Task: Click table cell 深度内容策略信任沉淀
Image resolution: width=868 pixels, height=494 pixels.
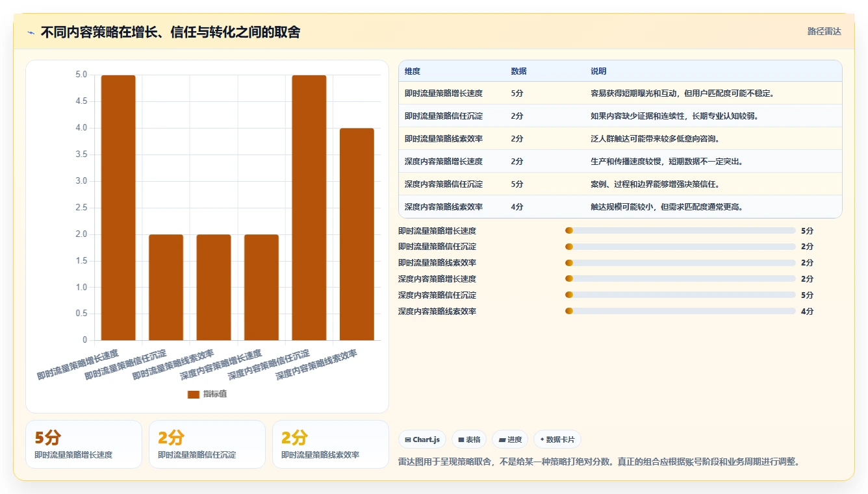Action: click(x=444, y=184)
